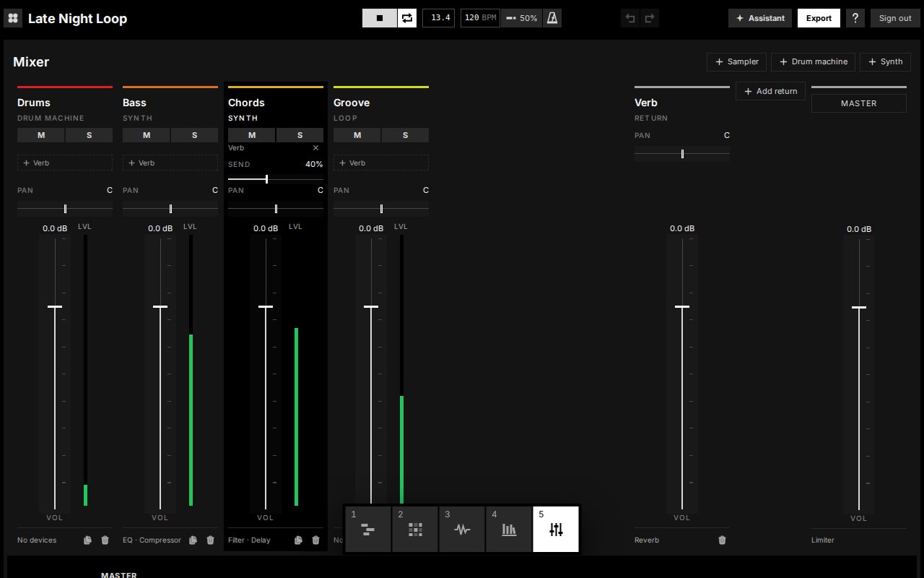Add Verb send to Groove
924x578 pixels.
(x=381, y=163)
